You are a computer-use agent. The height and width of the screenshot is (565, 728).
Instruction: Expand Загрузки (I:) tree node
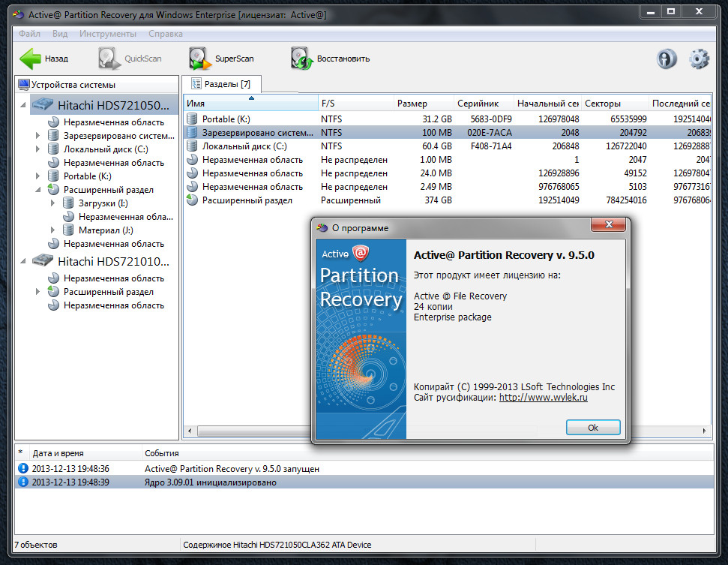point(52,203)
